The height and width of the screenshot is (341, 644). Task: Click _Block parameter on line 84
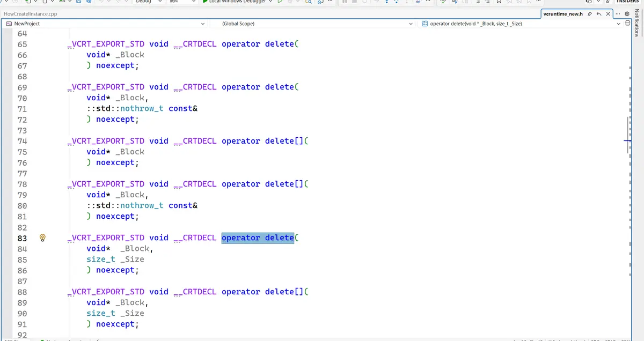coord(135,248)
